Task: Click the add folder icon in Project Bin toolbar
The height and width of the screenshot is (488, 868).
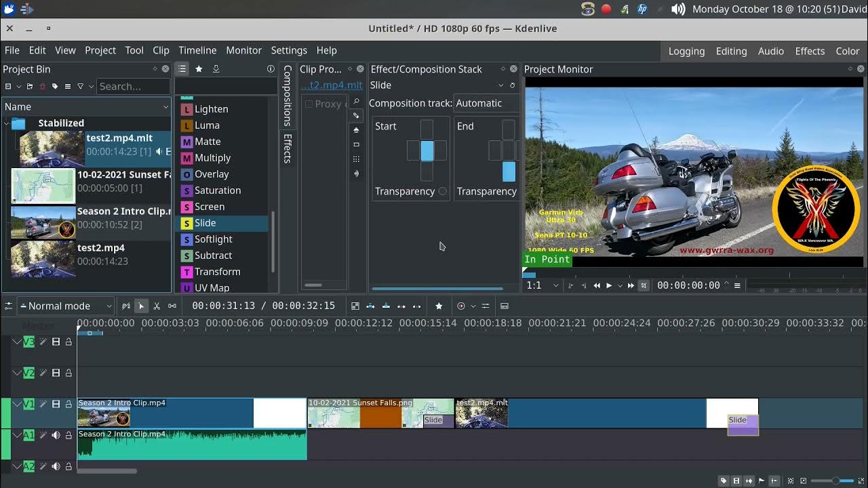Action: coord(29,87)
